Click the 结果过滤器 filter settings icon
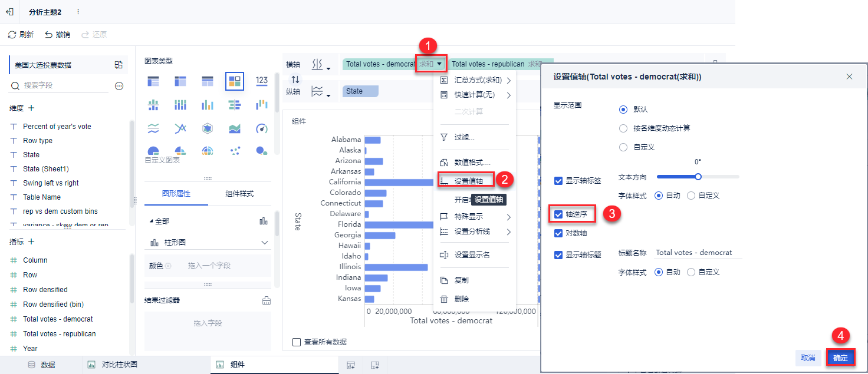The image size is (868, 374). click(267, 300)
